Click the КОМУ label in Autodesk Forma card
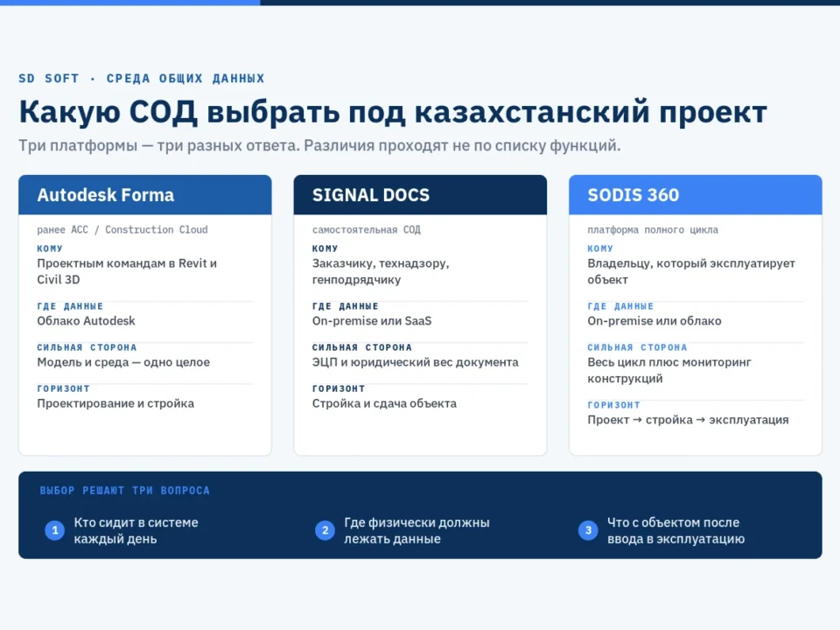Image resolution: width=840 pixels, height=630 pixels. (50, 248)
